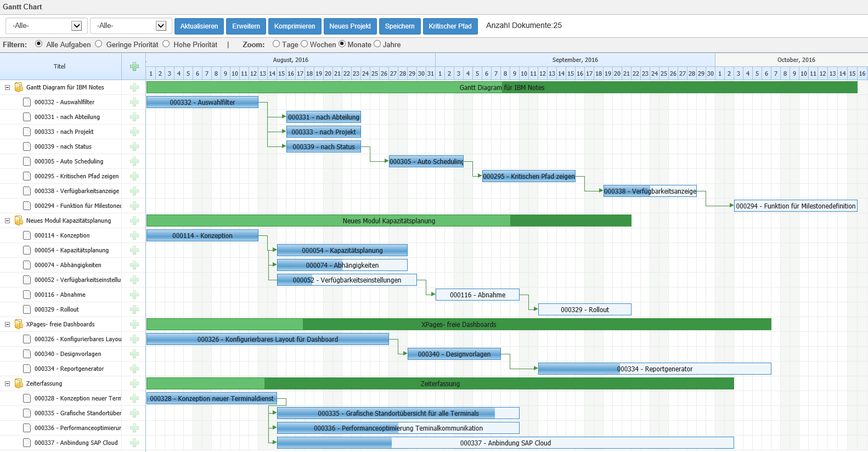Click plus icon for 000332 - Auswahlfilter row
Image resolution: width=868 pixels, height=452 pixels.
click(134, 102)
